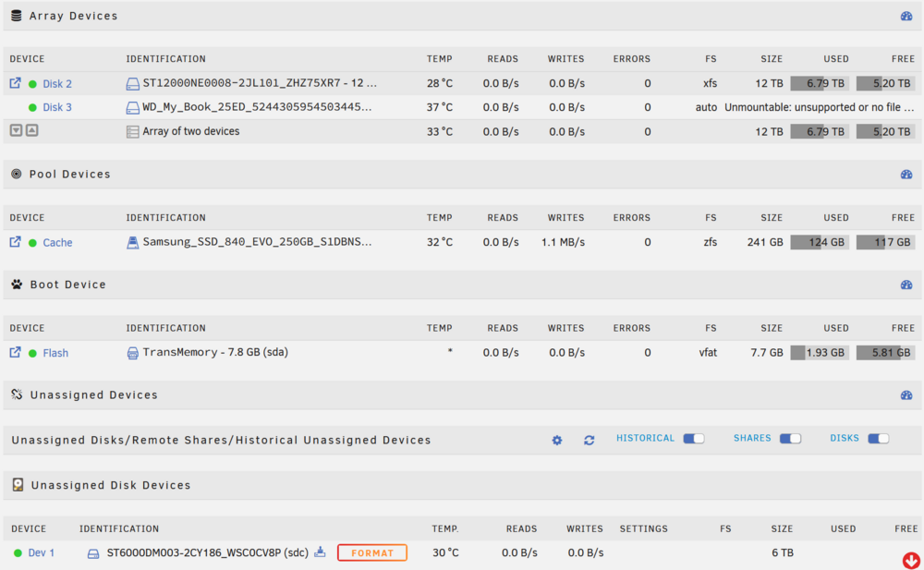Click Disk 2 filesystem xfs cell

[710, 84]
